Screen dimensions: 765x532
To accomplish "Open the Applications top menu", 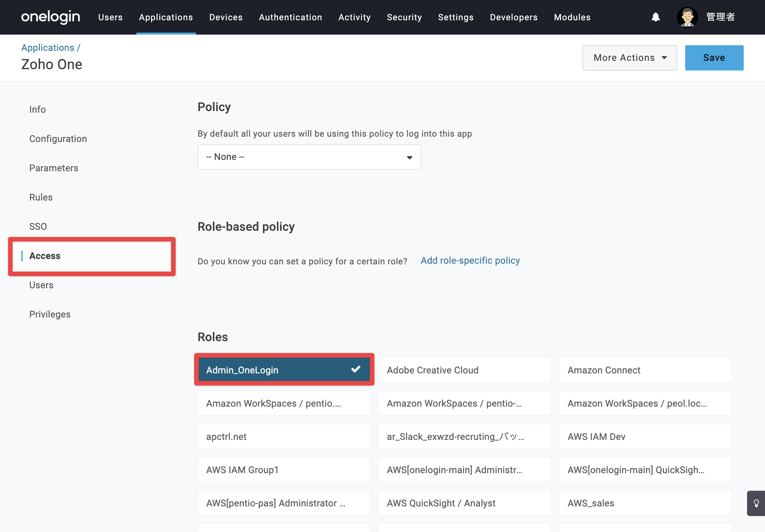I will pyautogui.click(x=166, y=17).
